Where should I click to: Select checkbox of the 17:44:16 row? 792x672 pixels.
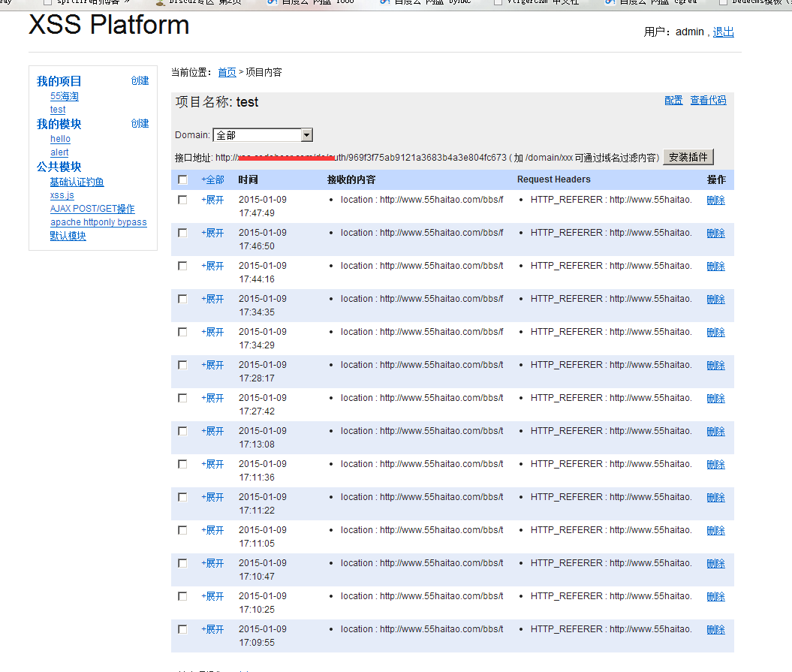(x=182, y=266)
